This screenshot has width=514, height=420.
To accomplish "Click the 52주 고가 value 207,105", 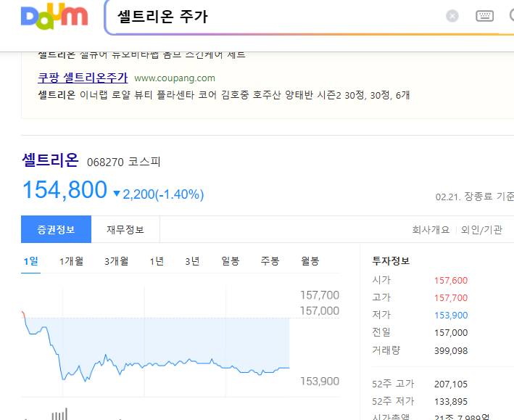I will tap(451, 384).
